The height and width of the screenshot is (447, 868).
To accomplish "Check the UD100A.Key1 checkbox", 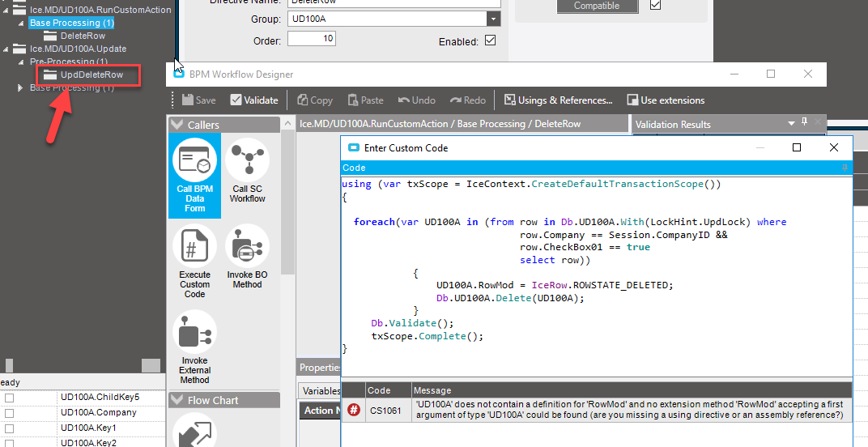I will pos(10,428).
